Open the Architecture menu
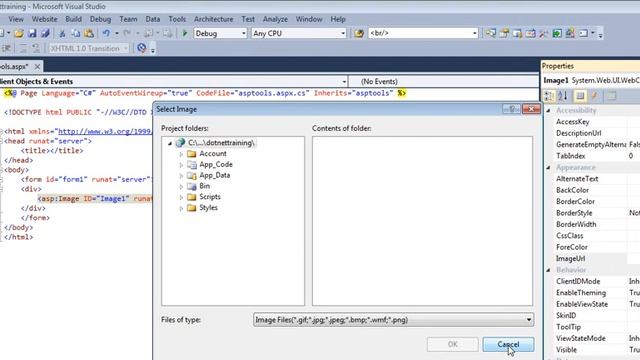Image resolution: width=640 pixels, height=360 pixels. 213,19
